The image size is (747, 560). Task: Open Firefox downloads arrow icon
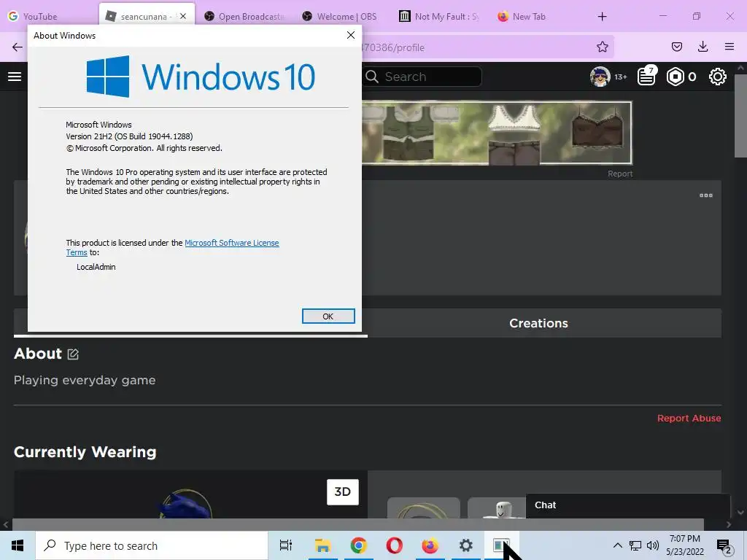coord(703,47)
